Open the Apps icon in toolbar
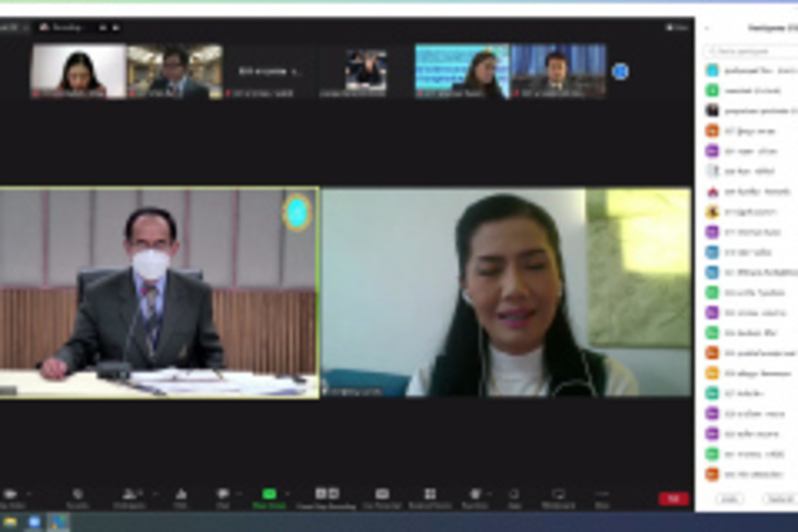798x532 pixels. click(x=514, y=494)
